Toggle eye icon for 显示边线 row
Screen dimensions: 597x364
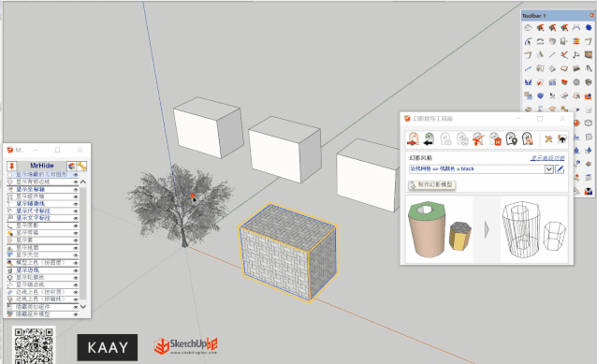(x=76, y=269)
